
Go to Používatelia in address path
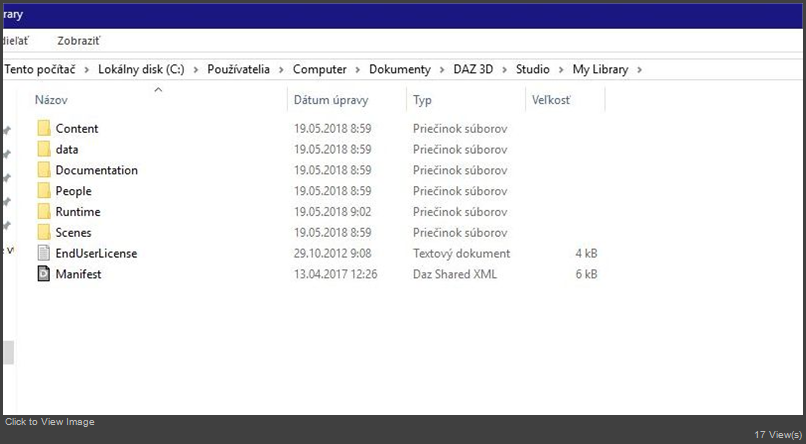coord(239,69)
